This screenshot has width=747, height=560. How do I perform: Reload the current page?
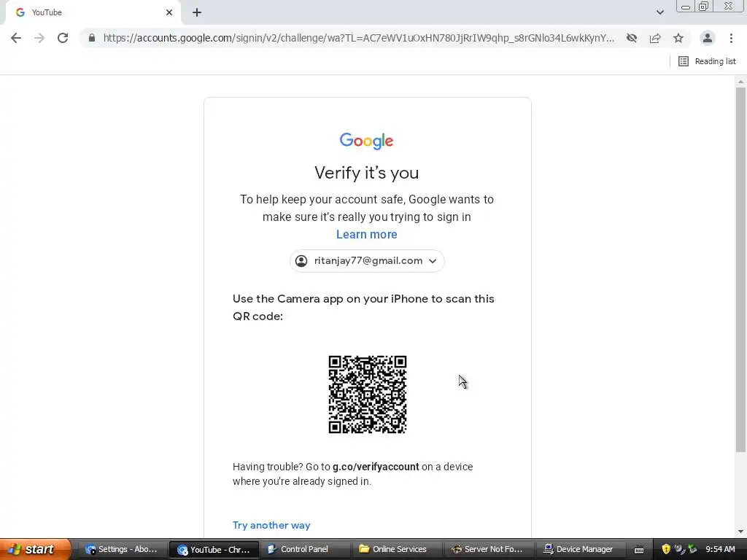63,38
